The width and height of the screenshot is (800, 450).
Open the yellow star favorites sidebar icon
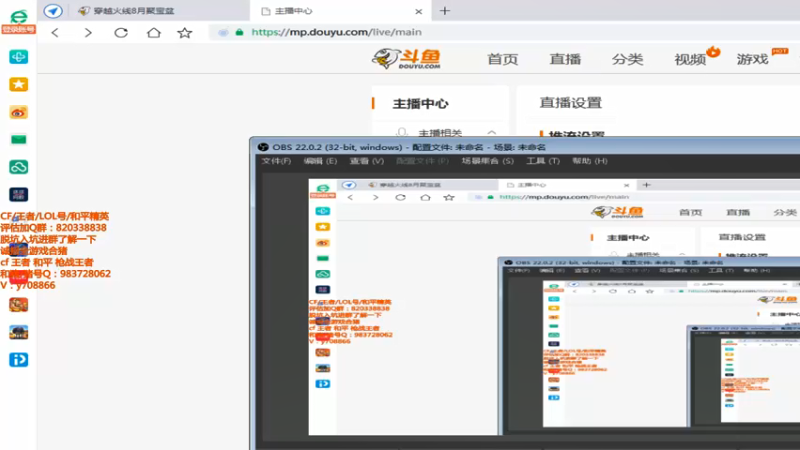[18, 84]
